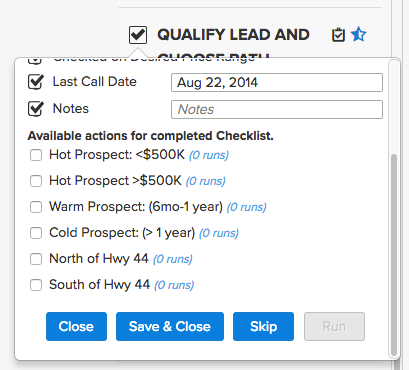Click the blue Close button
The height and width of the screenshot is (370, 409).
(76, 326)
